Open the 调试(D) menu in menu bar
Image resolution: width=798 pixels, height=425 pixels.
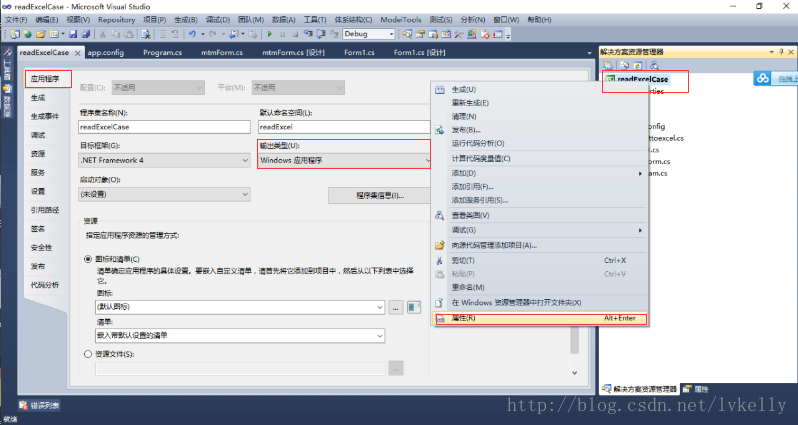pyautogui.click(x=217, y=19)
